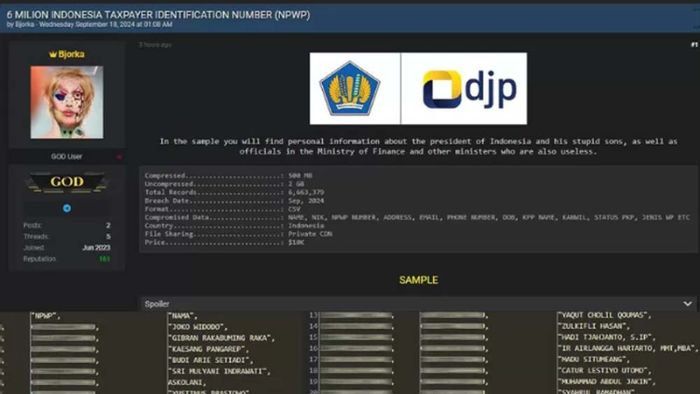Click Uncompressed size value 2 GB
This screenshot has height=394, width=700.
[296, 184]
